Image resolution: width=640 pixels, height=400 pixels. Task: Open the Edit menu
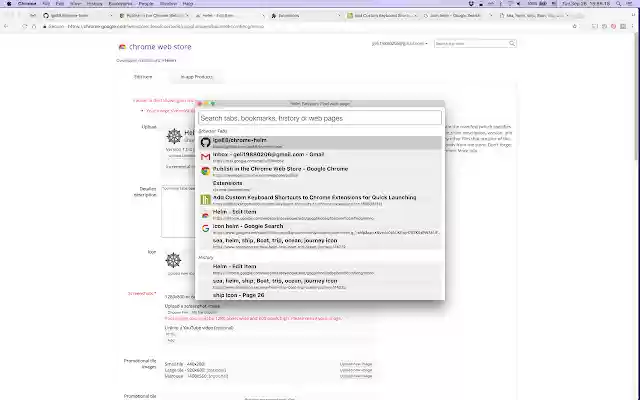coord(60,4)
